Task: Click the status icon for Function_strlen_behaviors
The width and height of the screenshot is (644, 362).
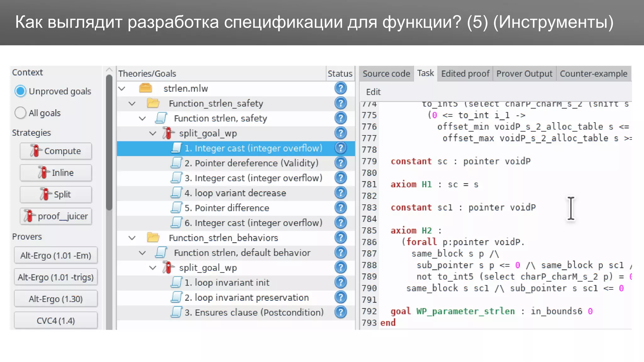Action: pyautogui.click(x=341, y=238)
